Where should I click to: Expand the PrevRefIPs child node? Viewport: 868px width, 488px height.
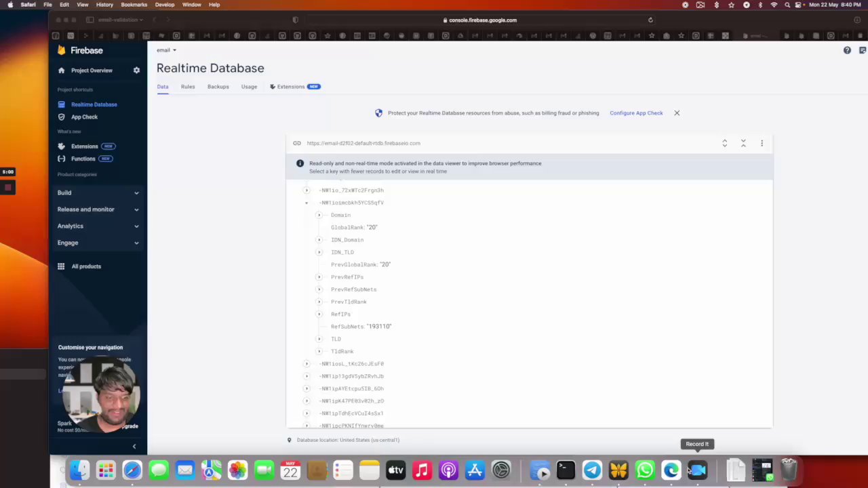pos(319,277)
